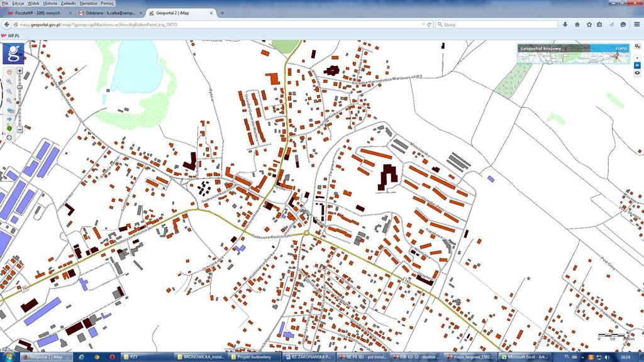Image resolution: width=644 pixels, height=362 pixels.
Task: Toggle the blue eye layer visibility icon
Action: tap(637, 65)
